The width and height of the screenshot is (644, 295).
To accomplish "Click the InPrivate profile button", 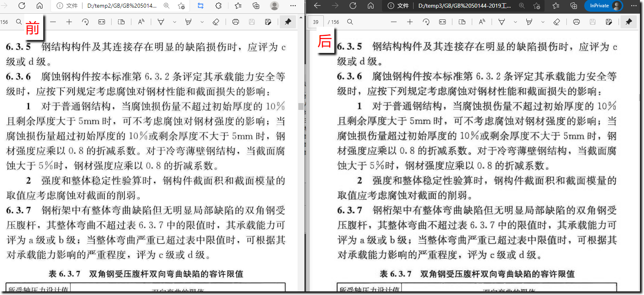I will [603, 6].
